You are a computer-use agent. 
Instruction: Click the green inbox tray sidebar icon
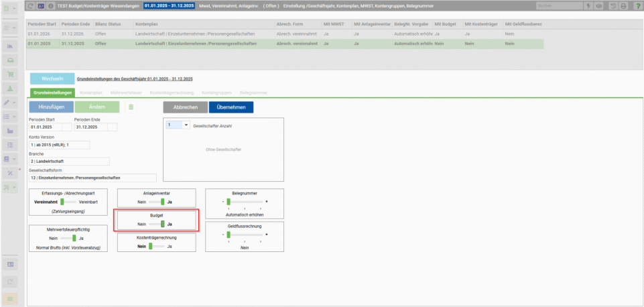point(10,60)
